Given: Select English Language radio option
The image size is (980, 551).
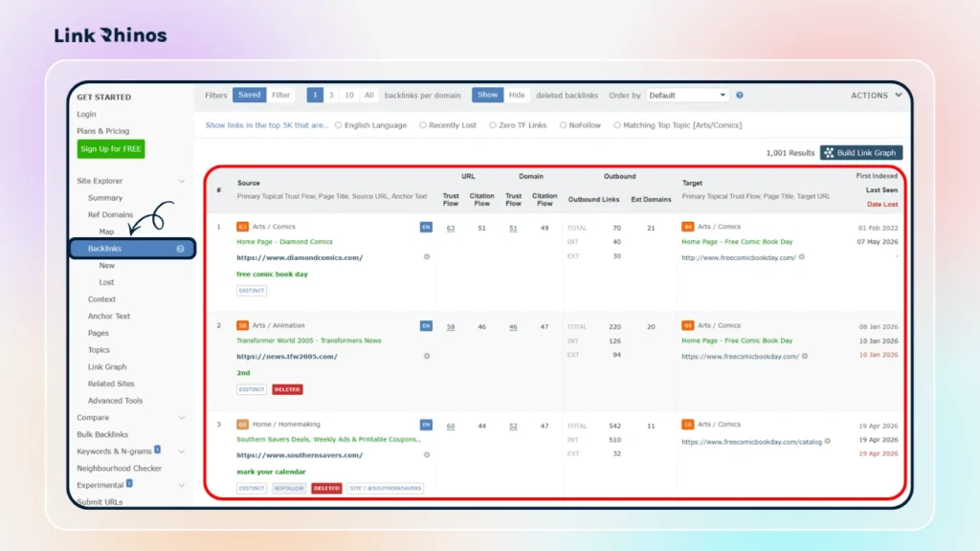Looking at the screenshot, I should pos(338,125).
